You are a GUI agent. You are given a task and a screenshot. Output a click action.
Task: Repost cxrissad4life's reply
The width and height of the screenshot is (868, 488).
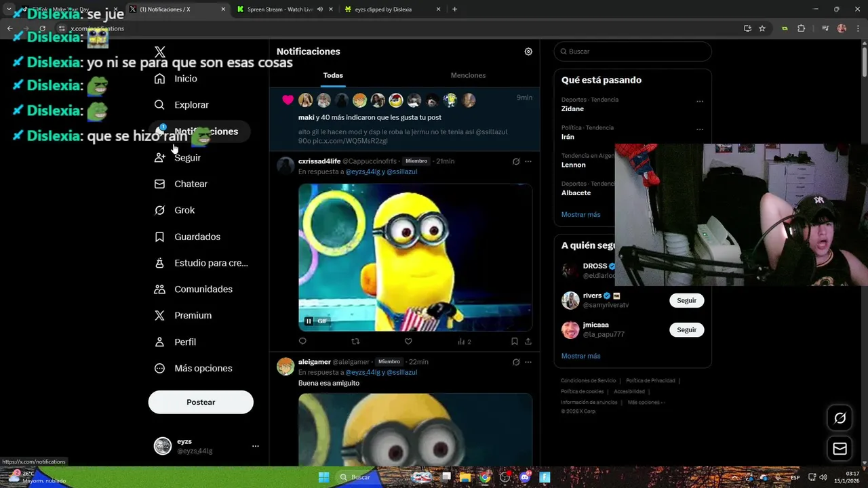pos(355,342)
